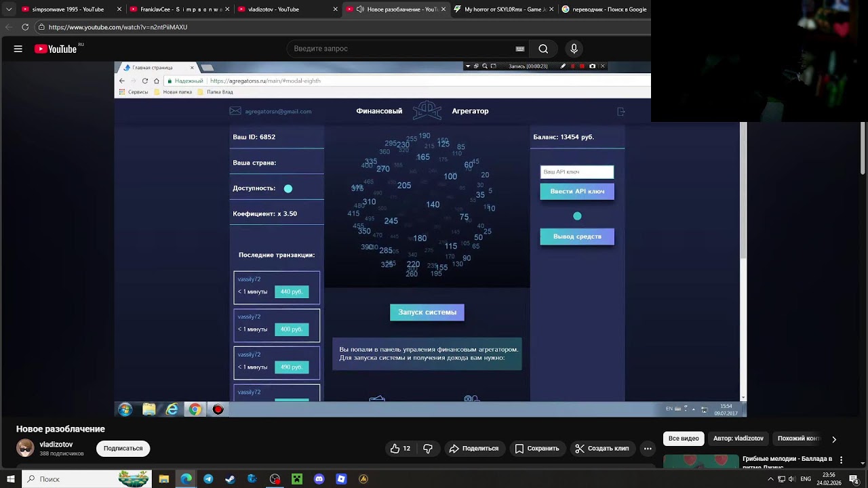Image resolution: width=868 pixels, height=488 pixels.
Task: Select the Похожий контент chip
Action: coord(799,439)
